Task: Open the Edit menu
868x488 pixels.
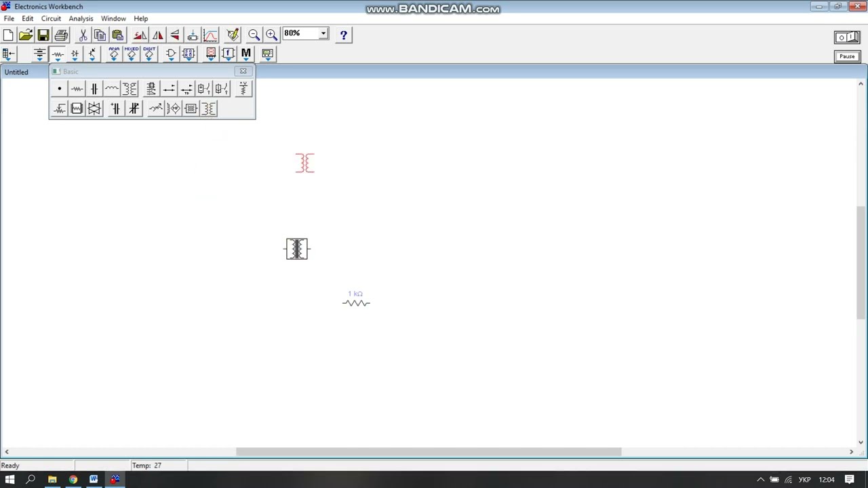Action: click(27, 18)
